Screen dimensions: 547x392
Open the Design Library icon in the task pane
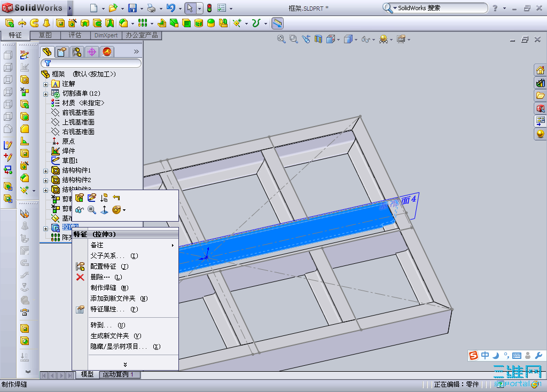(541, 83)
